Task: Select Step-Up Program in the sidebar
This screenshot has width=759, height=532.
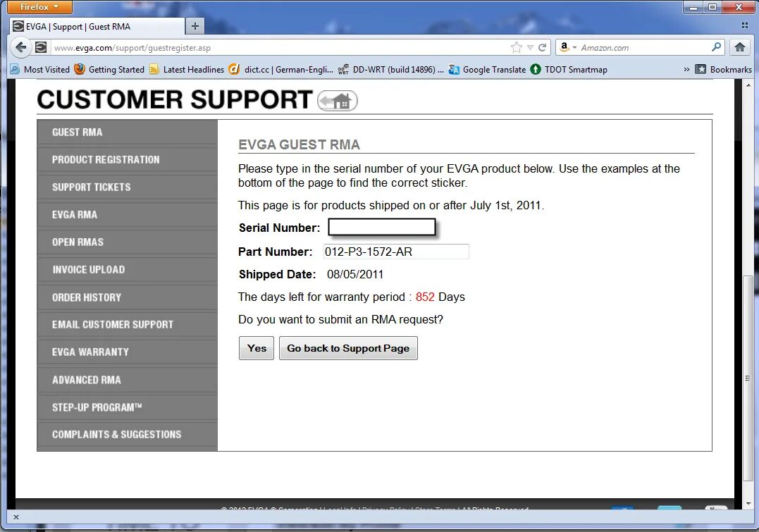Action: pos(128,407)
